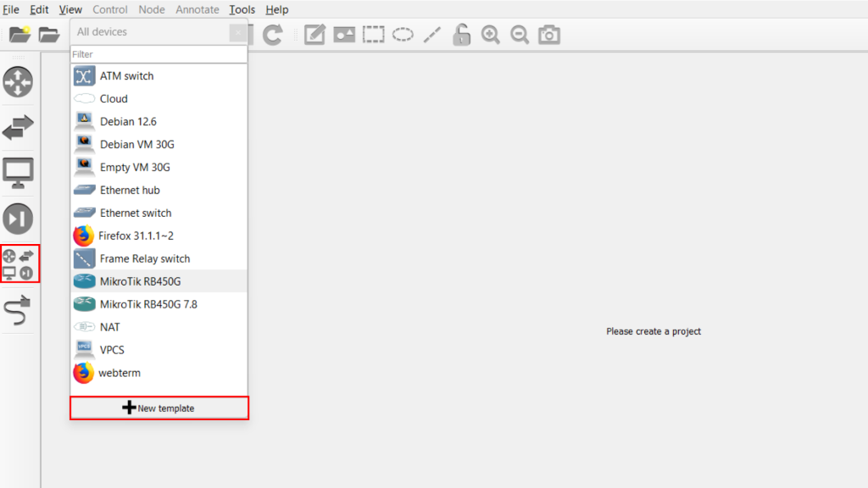Click the New project folder icon
The image size is (868, 488).
[x=19, y=35]
